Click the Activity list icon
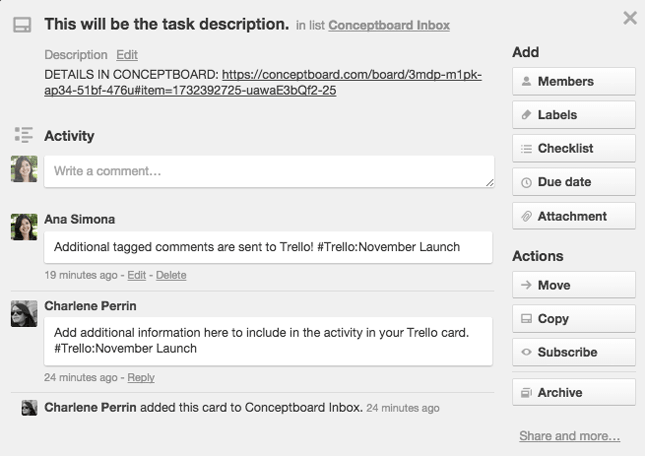This screenshot has width=645, height=456. click(x=23, y=135)
